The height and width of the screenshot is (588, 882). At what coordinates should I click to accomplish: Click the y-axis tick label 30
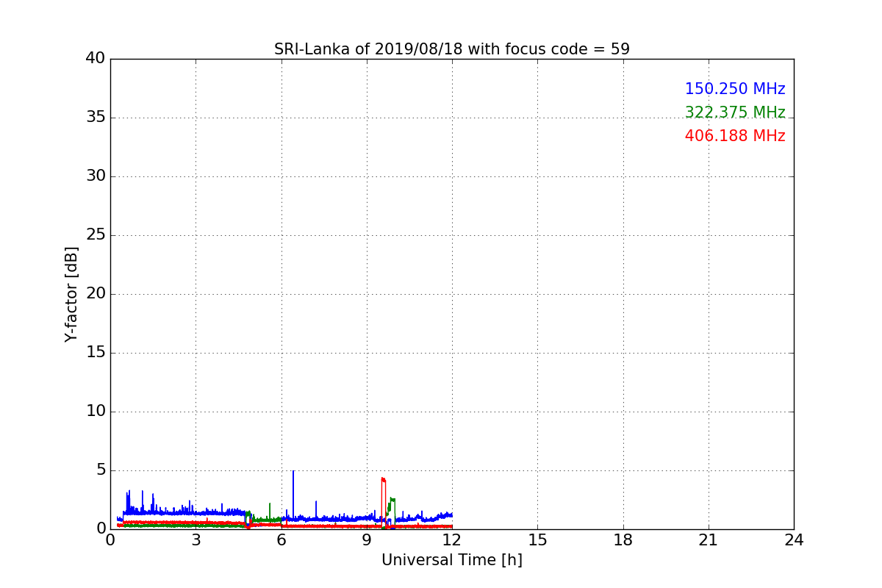(96, 176)
